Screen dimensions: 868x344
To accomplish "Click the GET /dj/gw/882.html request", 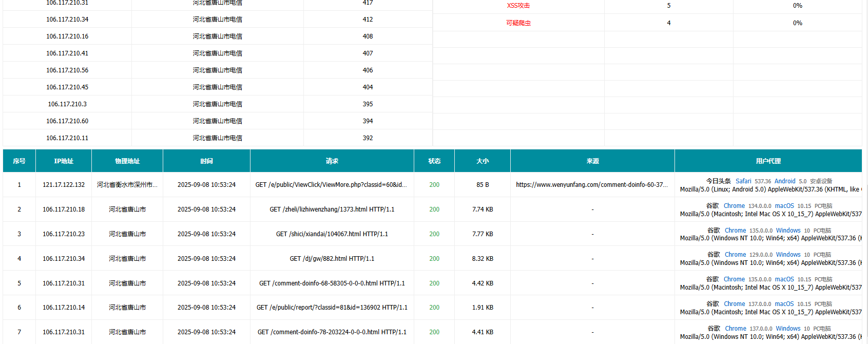I will click(x=332, y=259).
